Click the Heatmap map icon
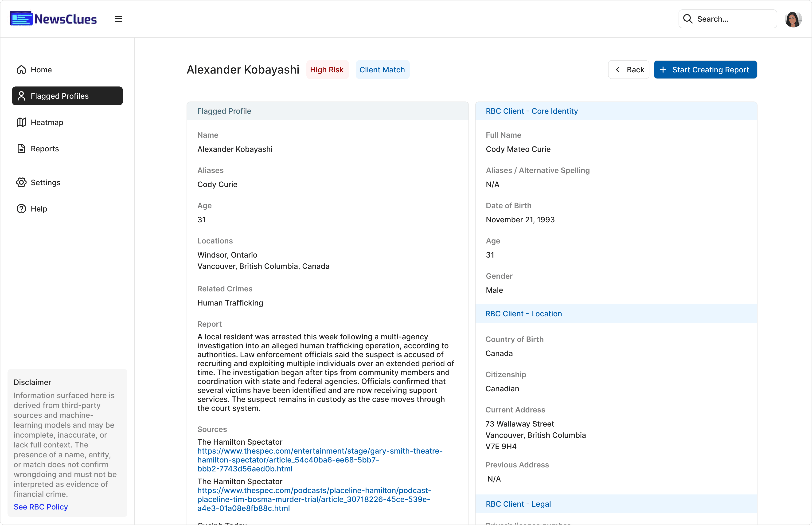 click(21, 122)
